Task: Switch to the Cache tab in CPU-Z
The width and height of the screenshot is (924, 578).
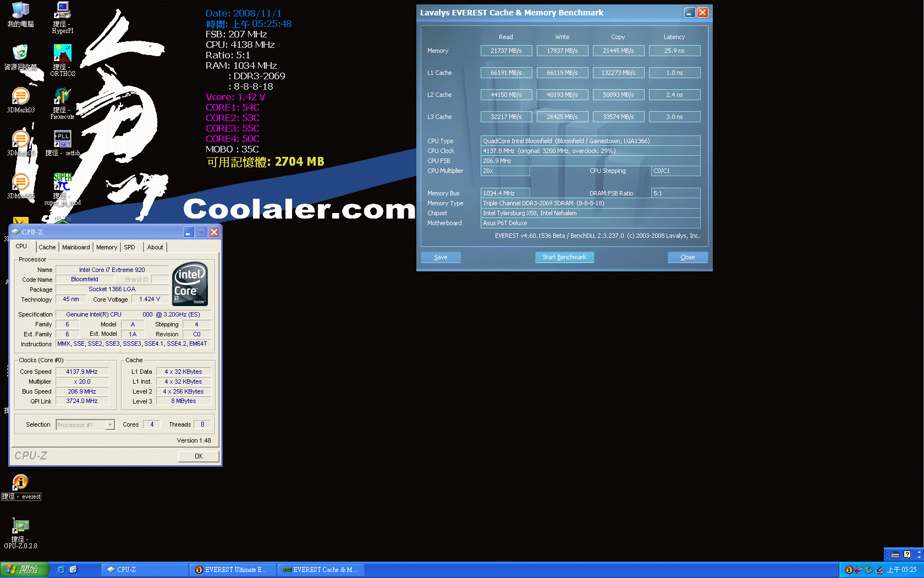Action: tap(47, 247)
